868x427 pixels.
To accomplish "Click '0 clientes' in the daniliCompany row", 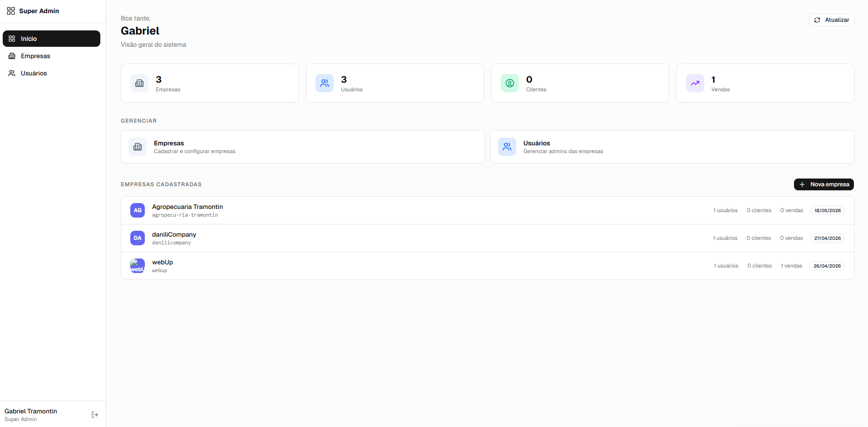I will point(759,238).
